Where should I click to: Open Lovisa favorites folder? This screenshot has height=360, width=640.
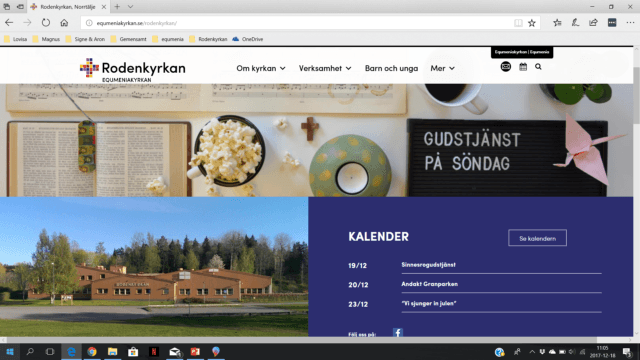click(x=16, y=39)
